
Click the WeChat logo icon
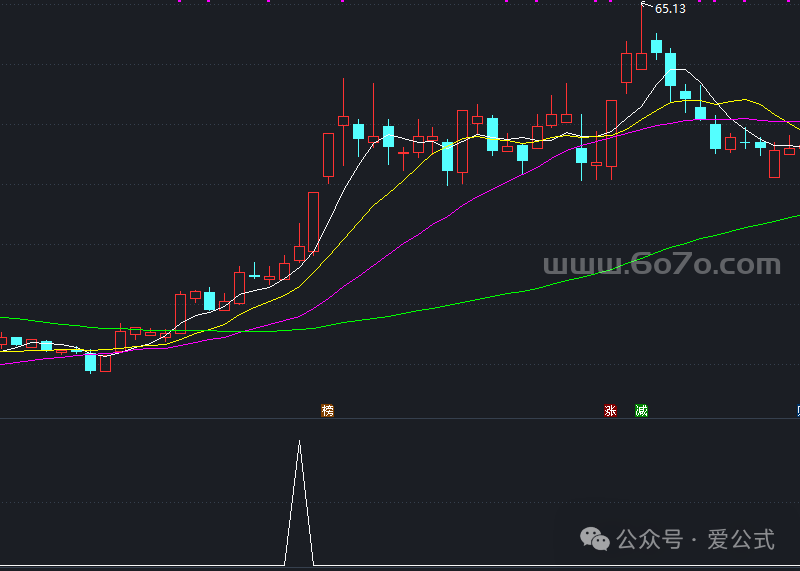click(598, 540)
